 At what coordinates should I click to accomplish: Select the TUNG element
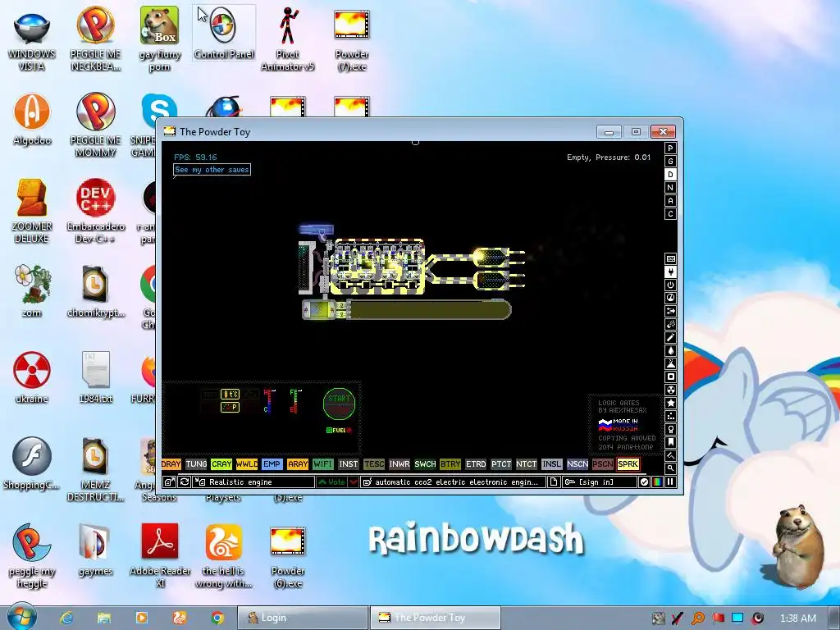tap(196, 464)
